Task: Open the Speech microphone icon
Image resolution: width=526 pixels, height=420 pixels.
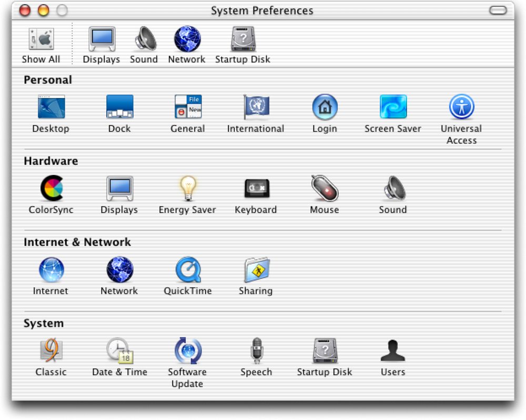Action: pos(257,351)
